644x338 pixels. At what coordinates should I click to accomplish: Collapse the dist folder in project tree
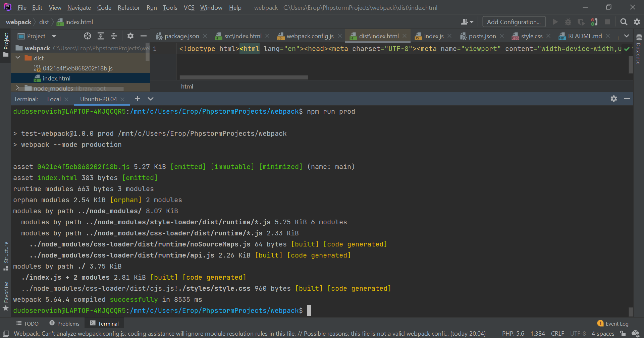point(18,58)
